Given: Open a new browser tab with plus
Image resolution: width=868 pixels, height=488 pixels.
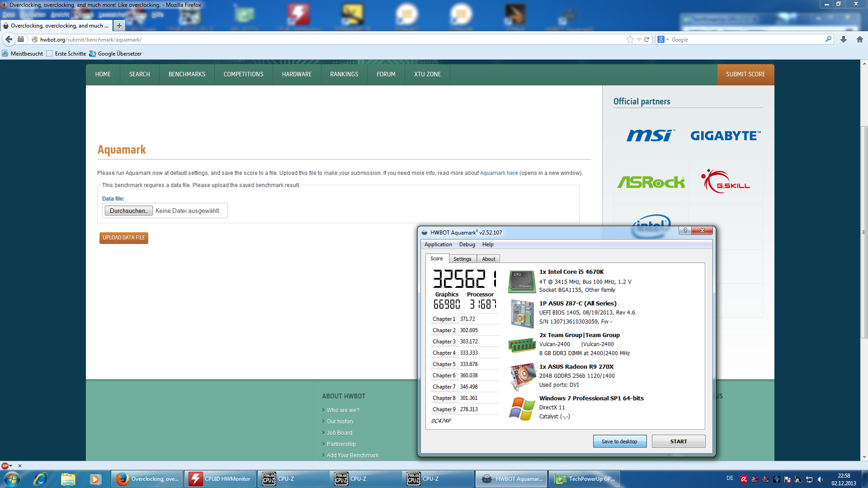Looking at the screenshot, I should click(119, 26).
